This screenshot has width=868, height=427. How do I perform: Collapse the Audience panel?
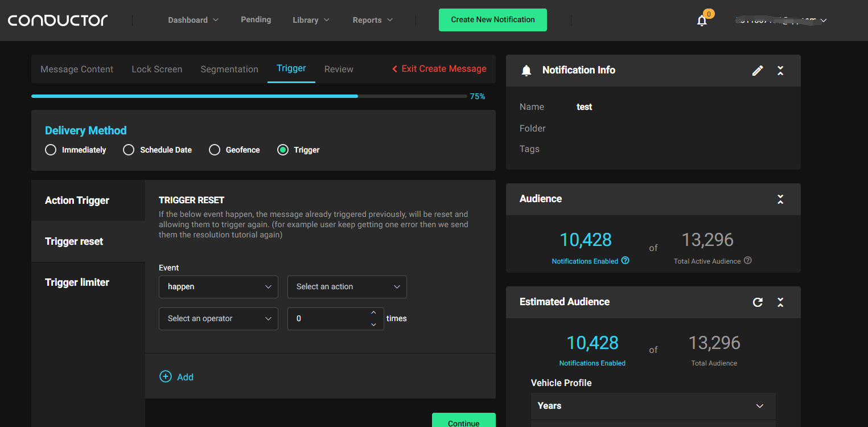click(x=780, y=199)
